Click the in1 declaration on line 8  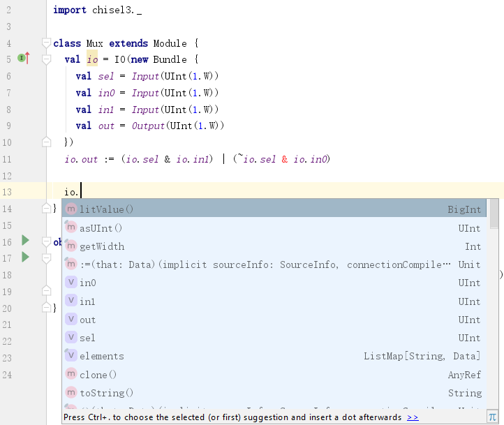[x=106, y=110]
